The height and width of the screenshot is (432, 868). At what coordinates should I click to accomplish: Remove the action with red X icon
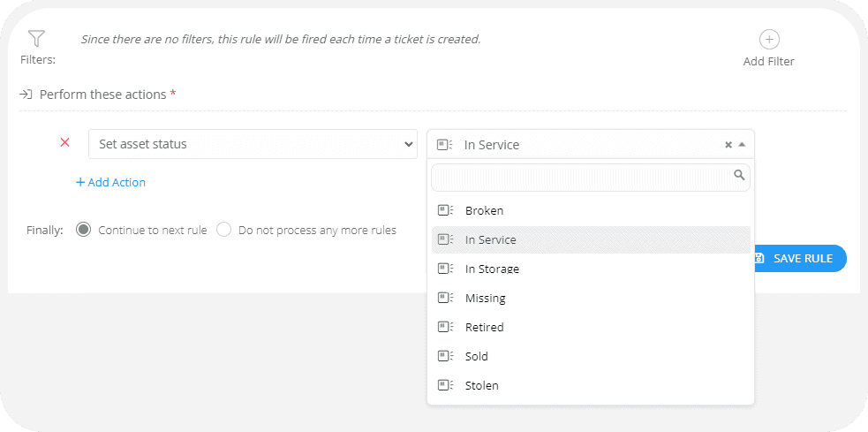64,143
